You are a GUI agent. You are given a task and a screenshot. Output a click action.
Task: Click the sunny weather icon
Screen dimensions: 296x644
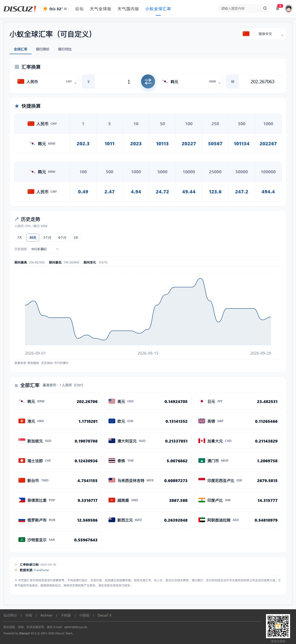[45, 9]
